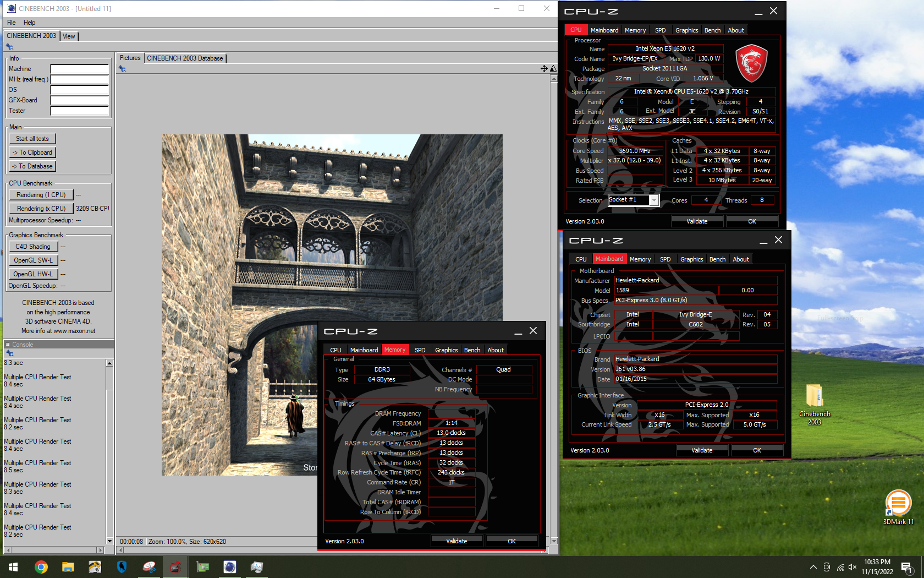This screenshot has width=924, height=578.
Task: Click the Console panel pin icon
Action: pos(9,353)
